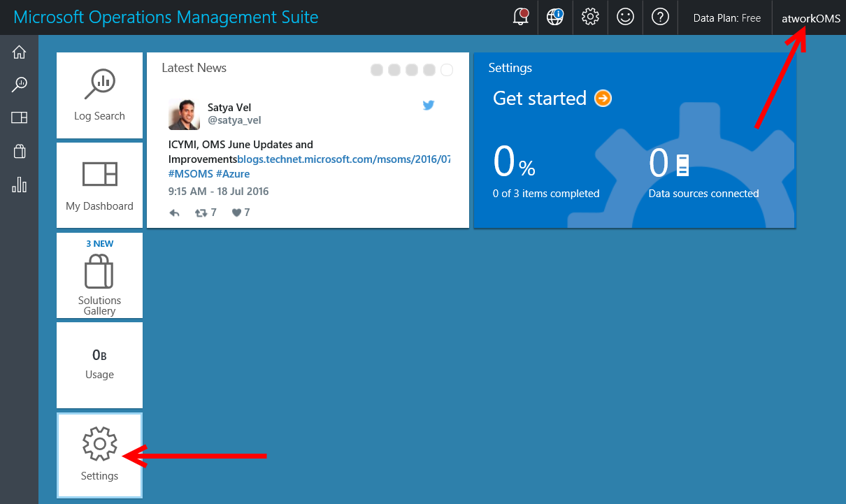Open the atworkOMS workspace menu

click(x=810, y=19)
